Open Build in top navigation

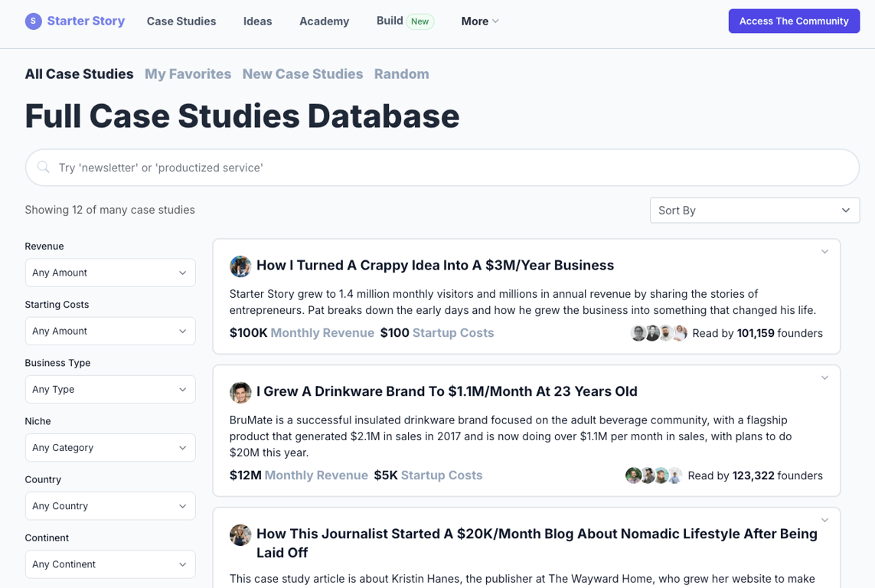click(x=390, y=21)
